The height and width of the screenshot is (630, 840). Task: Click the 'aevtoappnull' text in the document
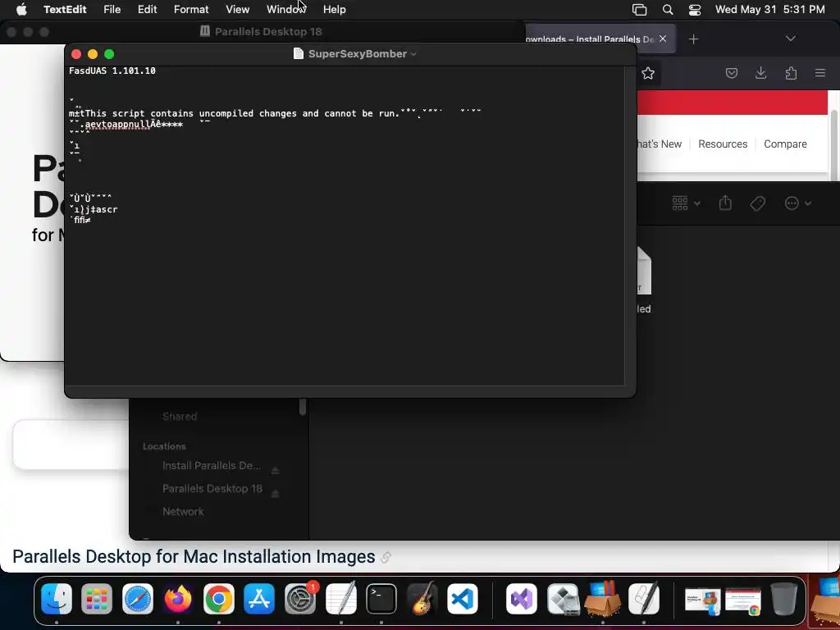[118, 125]
